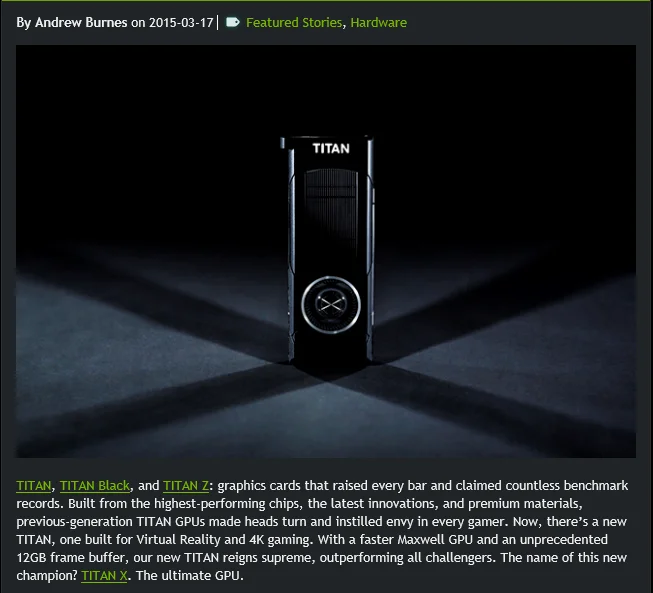This screenshot has height=593, width=653.
Task: Follow the TITAN X link
Action: tap(104, 576)
